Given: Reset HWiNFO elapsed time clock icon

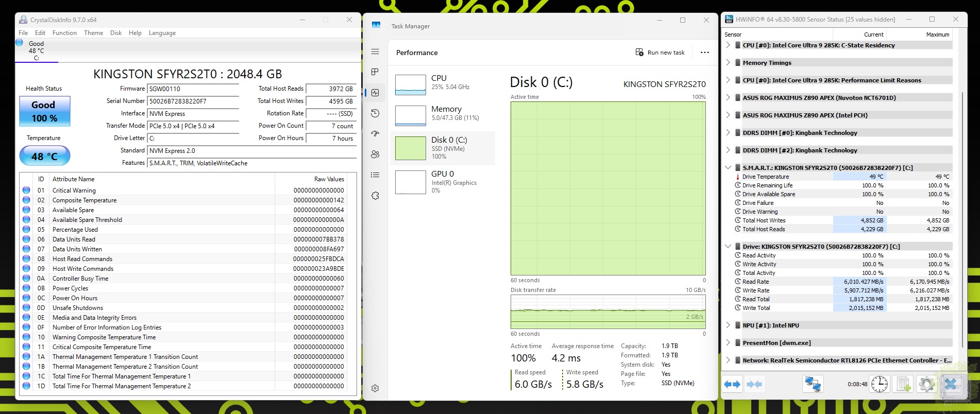Looking at the screenshot, I should click(880, 384).
